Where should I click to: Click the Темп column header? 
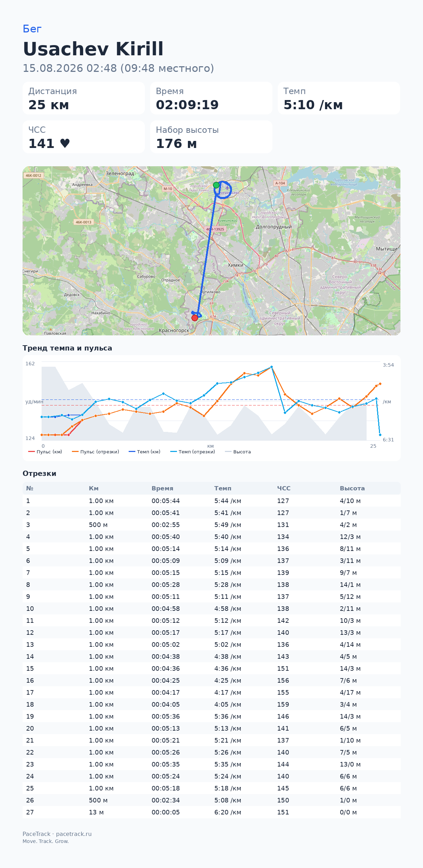pyautogui.click(x=223, y=488)
